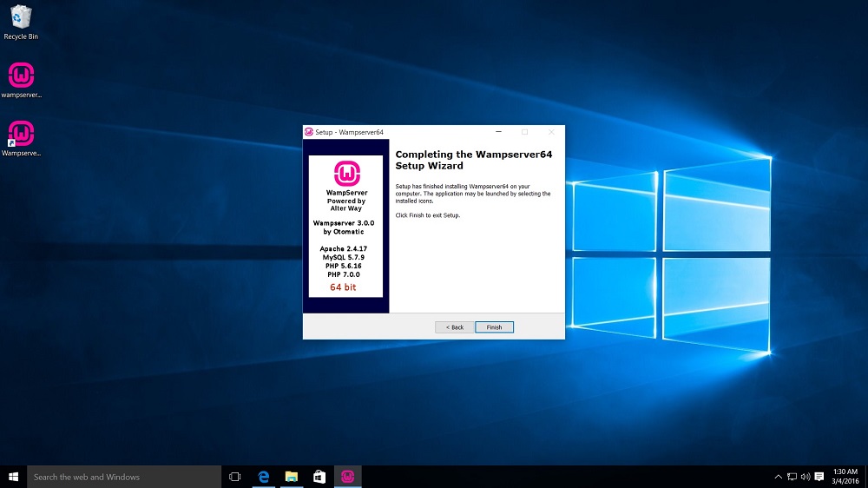Image resolution: width=868 pixels, height=488 pixels.
Task: Open the Windows Start menu
Action: pos(13,477)
